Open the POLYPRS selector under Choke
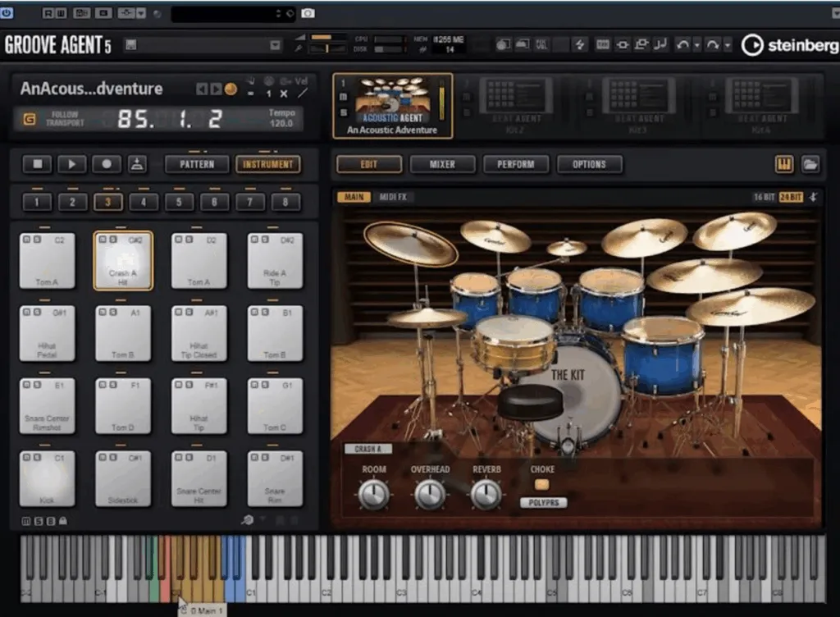The image size is (840, 617). [x=543, y=502]
